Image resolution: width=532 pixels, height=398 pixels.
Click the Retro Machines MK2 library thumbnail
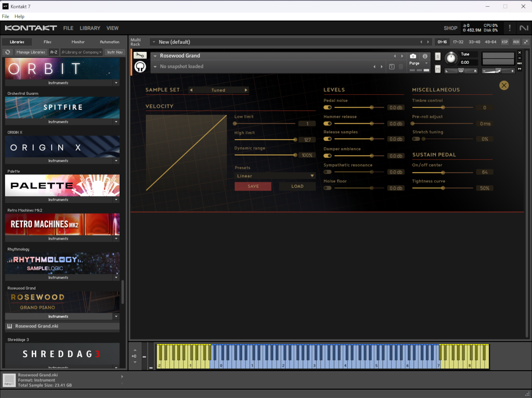point(62,224)
